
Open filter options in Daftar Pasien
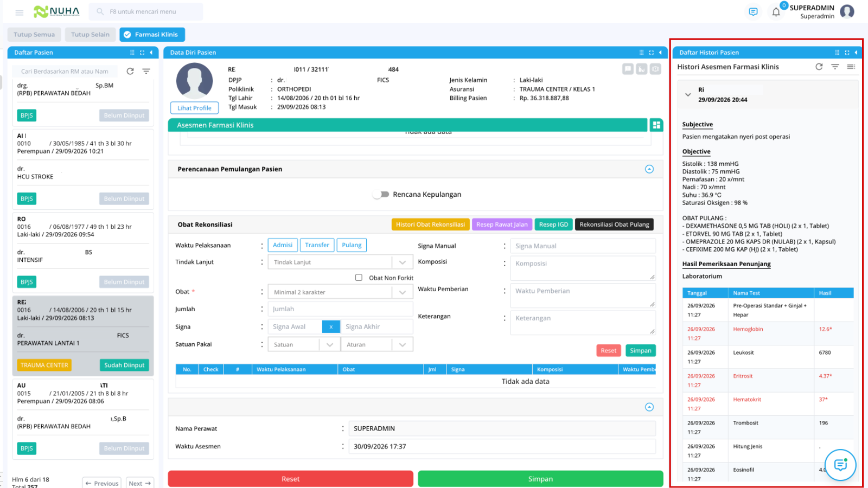tap(146, 71)
